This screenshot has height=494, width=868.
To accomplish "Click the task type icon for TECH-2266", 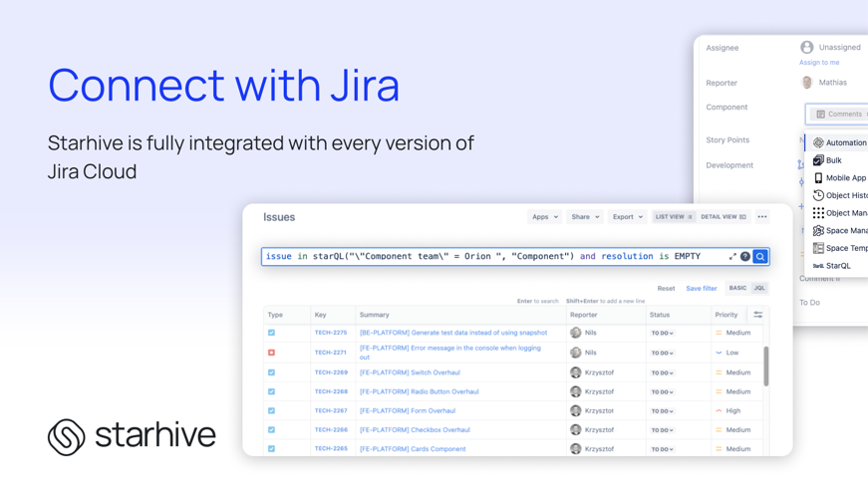I will pos(271,430).
